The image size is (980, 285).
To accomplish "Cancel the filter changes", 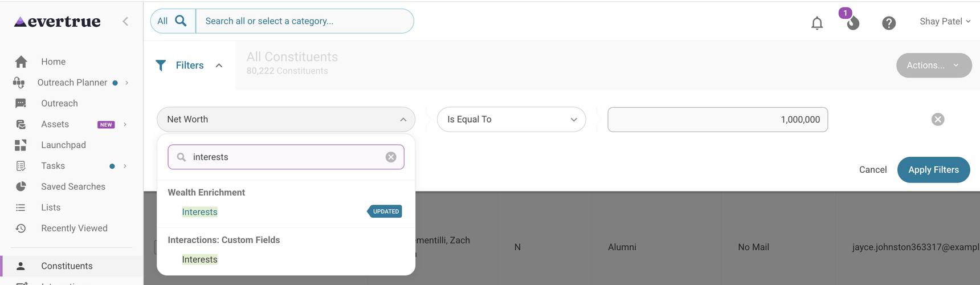I will pyautogui.click(x=873, y=170).
